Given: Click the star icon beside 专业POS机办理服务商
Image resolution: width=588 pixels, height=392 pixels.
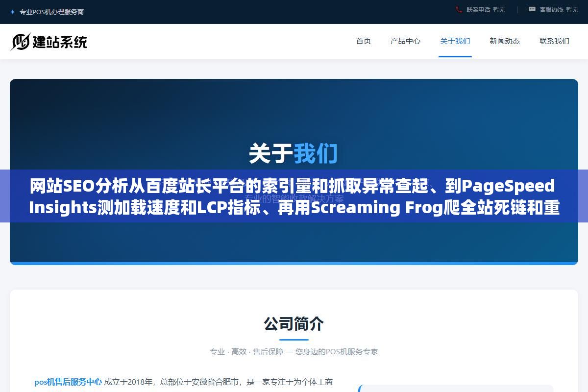Looking at the screenshot, I should (x=12, y=12).
